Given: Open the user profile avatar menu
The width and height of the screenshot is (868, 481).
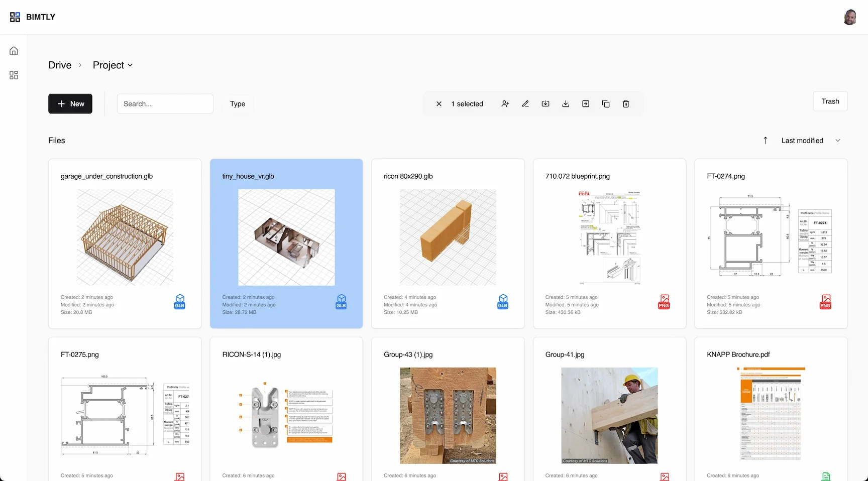Looking at the screenshot, I should tap(850, 17).
